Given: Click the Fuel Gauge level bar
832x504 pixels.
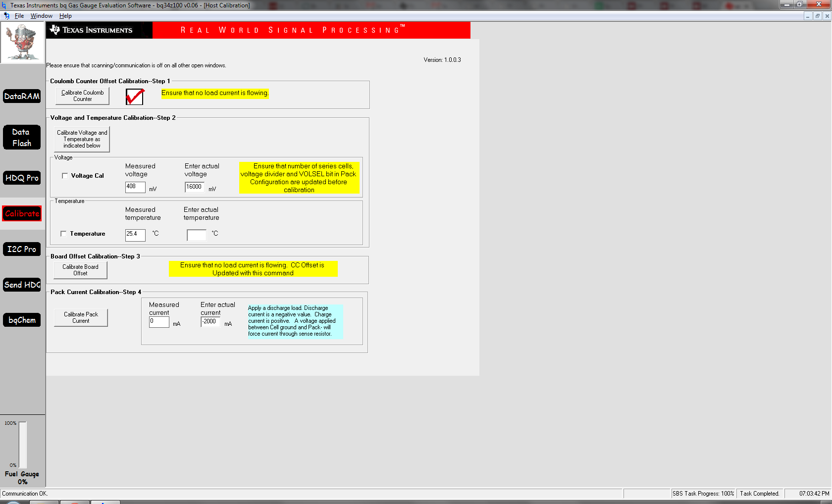Looking at the screenshot, I should click(x=23, y=444).
